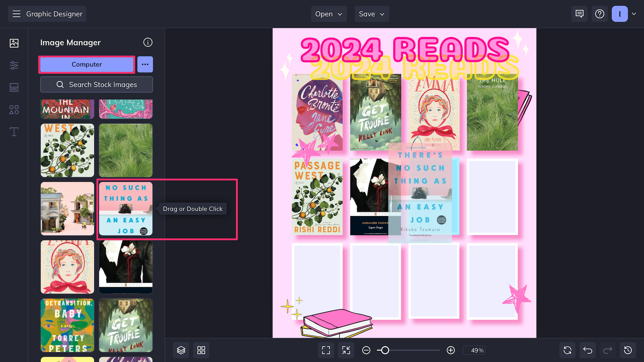Open the Templates panel icon

click(x=14, y=87)
